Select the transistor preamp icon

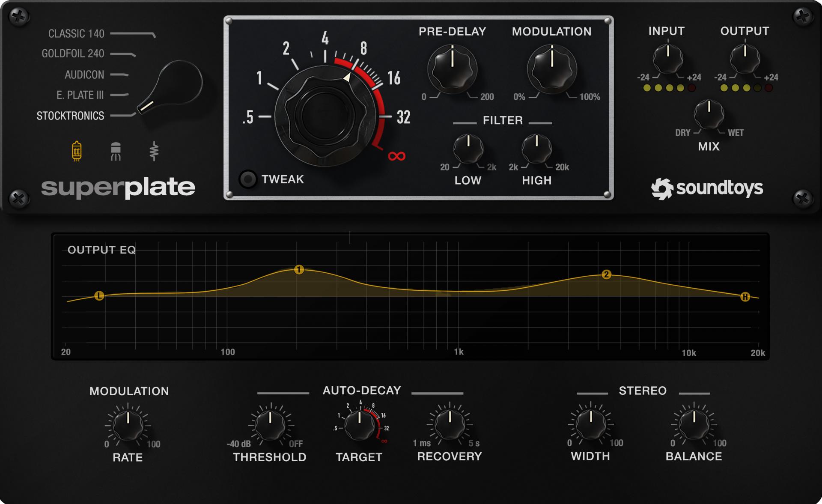click(116, 151)
